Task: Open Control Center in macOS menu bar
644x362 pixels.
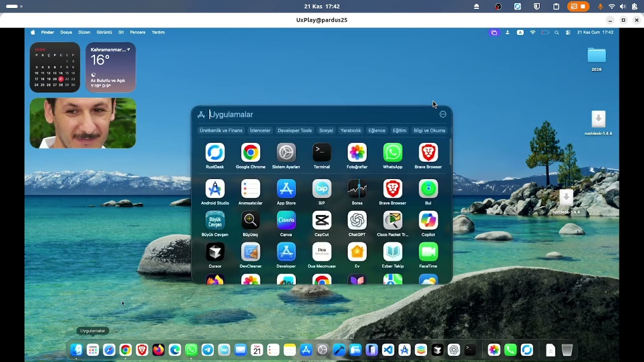Action: pyautogui.click(x=568, y=32)
